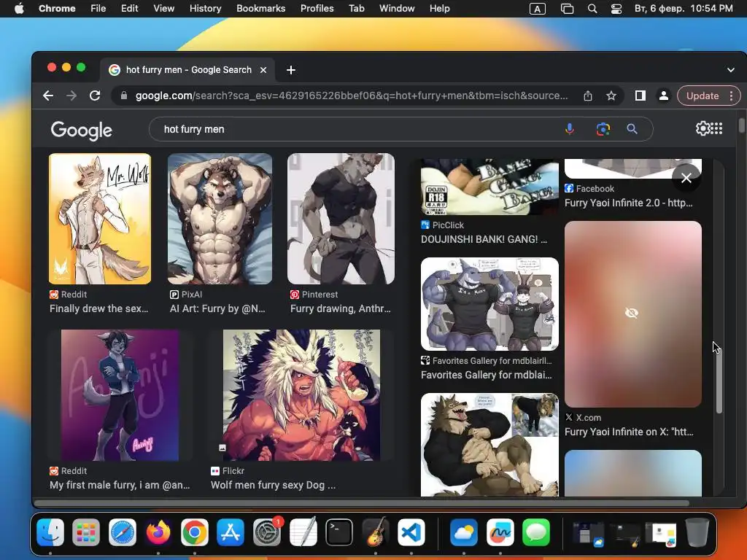Open Chrome three-dot menu
The height and width of the screenshot is (560, 747).
[731, 96]
